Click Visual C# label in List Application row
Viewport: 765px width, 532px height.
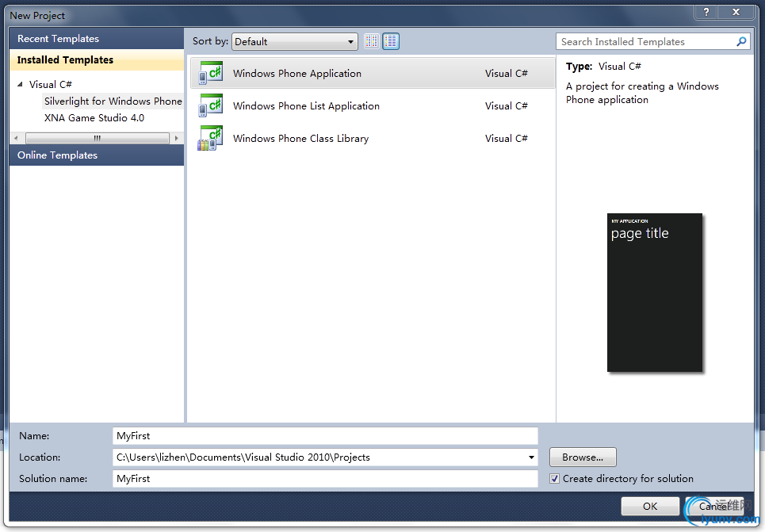506,106
